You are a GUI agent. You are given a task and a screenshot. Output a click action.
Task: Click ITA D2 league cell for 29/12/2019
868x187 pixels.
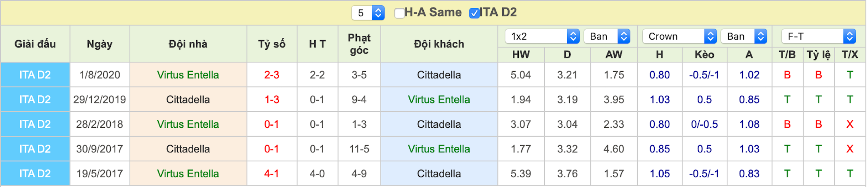35,100
